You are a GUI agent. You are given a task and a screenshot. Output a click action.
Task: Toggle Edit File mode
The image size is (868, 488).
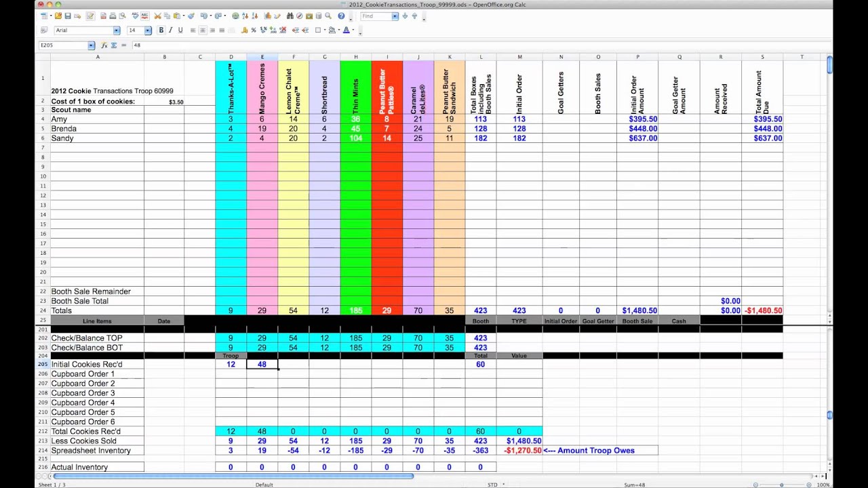coord(90,16)
